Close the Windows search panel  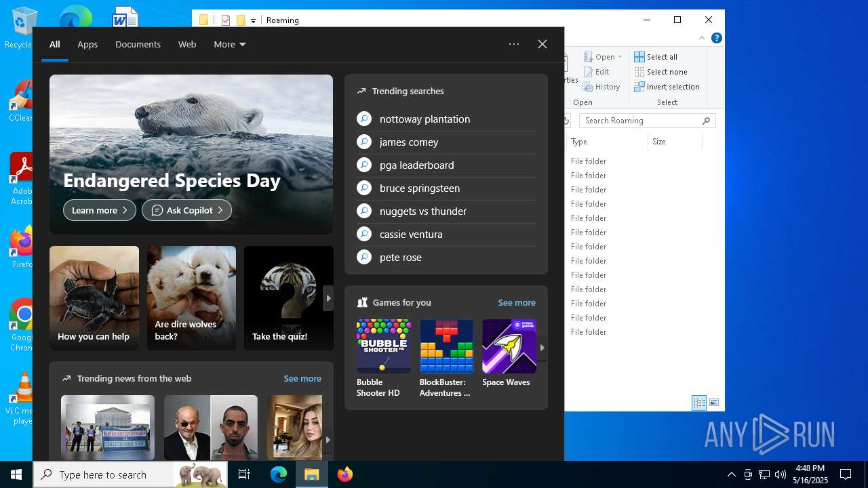coord(542,44)
